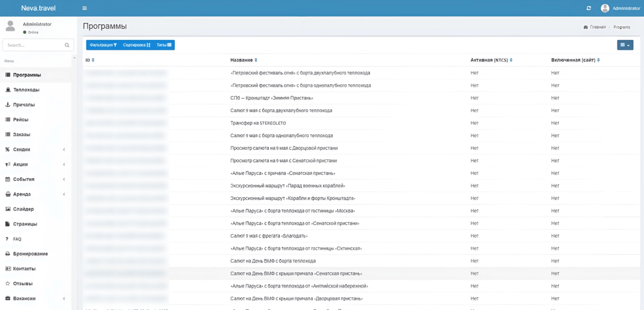This screenshot has width=644, height=310.
Task: Open the Administrator user name in top bar
Action: [x=626, y=8]
